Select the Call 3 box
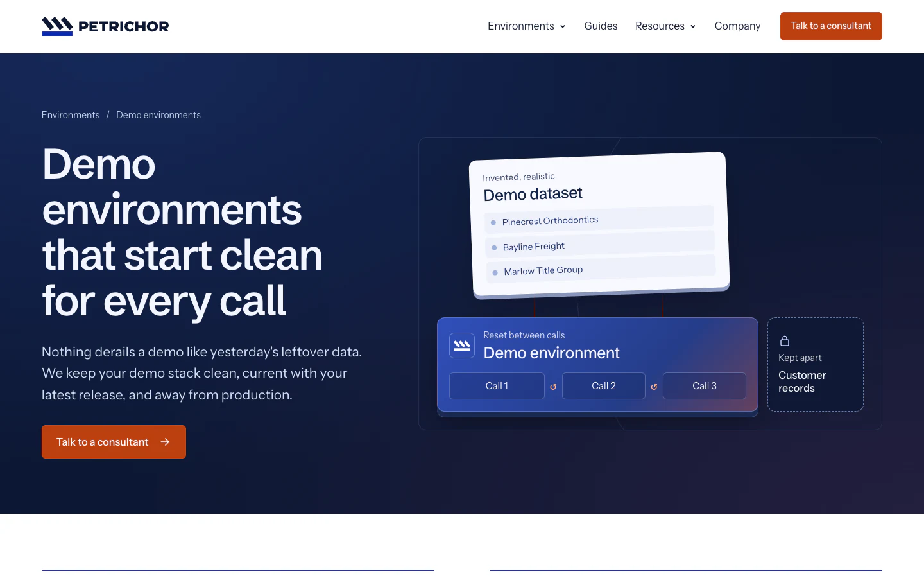Screen dimensions: 924x578 pos(705,386)
